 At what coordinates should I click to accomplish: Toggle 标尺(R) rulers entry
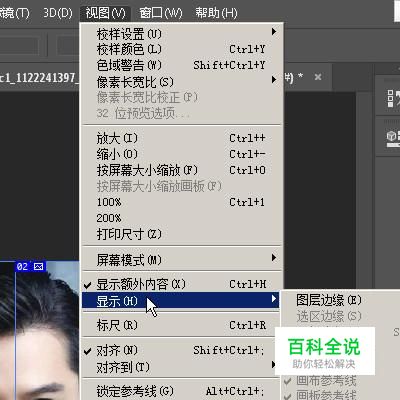[x=182, y=325]
